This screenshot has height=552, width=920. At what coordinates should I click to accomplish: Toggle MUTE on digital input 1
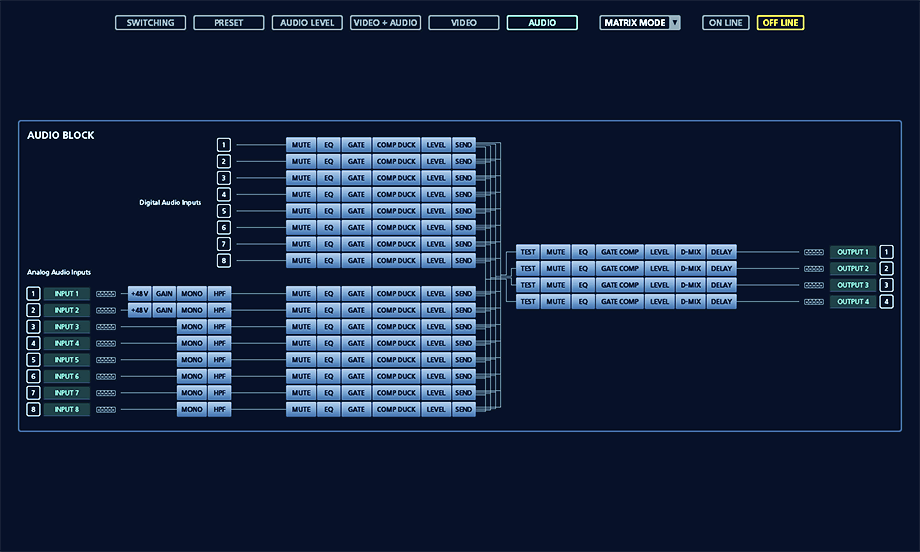[x=301, y=145]
